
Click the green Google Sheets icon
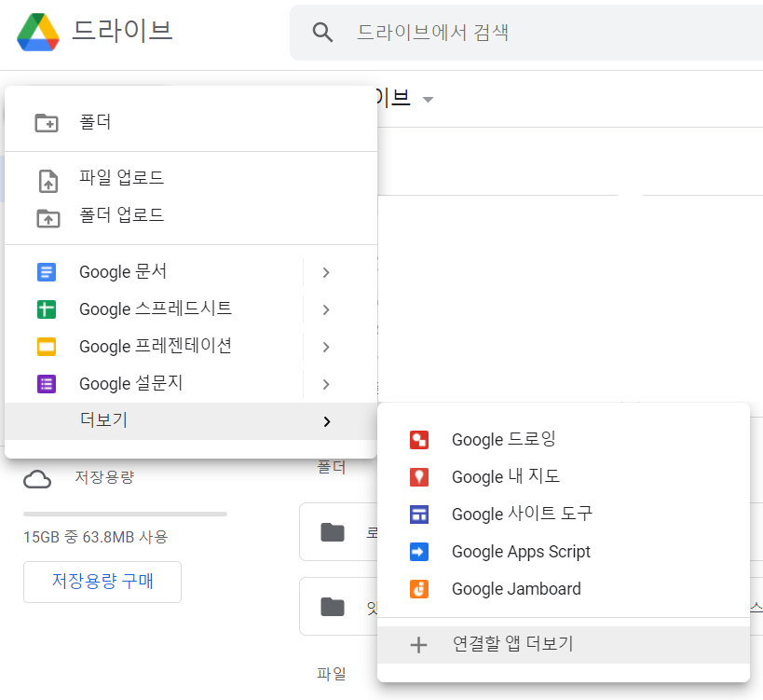(x=47, y=309)
